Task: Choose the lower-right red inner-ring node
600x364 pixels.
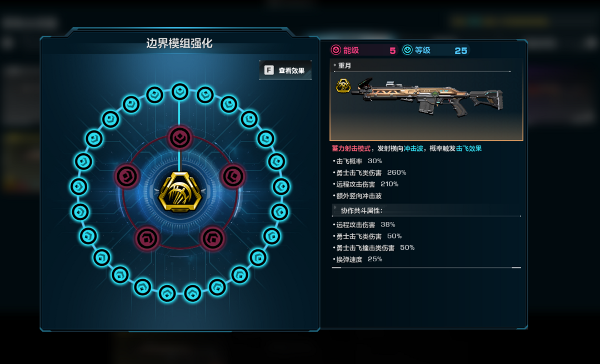Action: [213, 239]
